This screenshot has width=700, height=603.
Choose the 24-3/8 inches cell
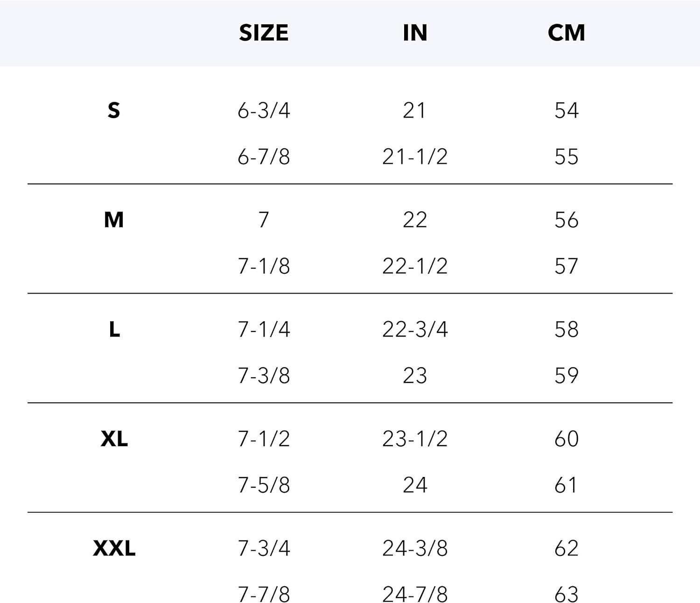(415, 548)
